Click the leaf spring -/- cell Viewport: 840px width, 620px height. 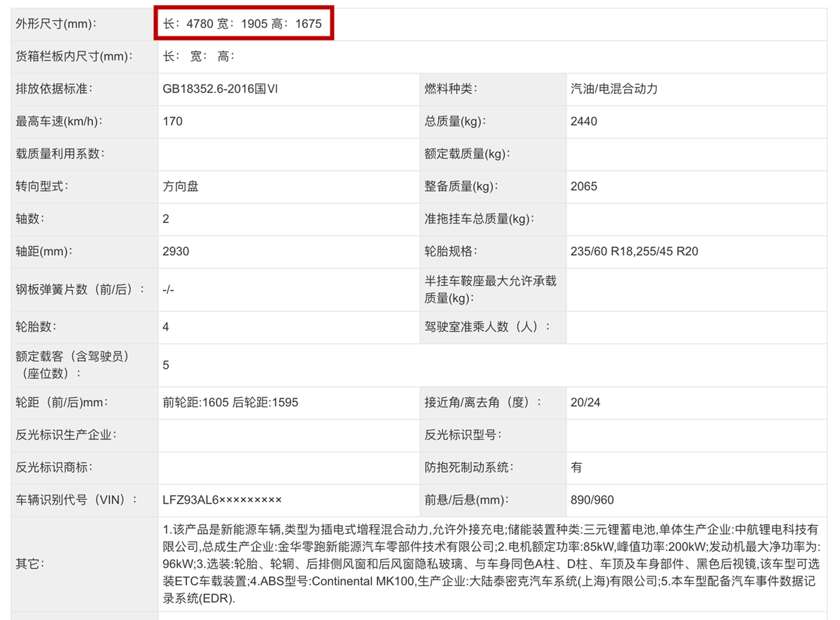click(170, 289)
